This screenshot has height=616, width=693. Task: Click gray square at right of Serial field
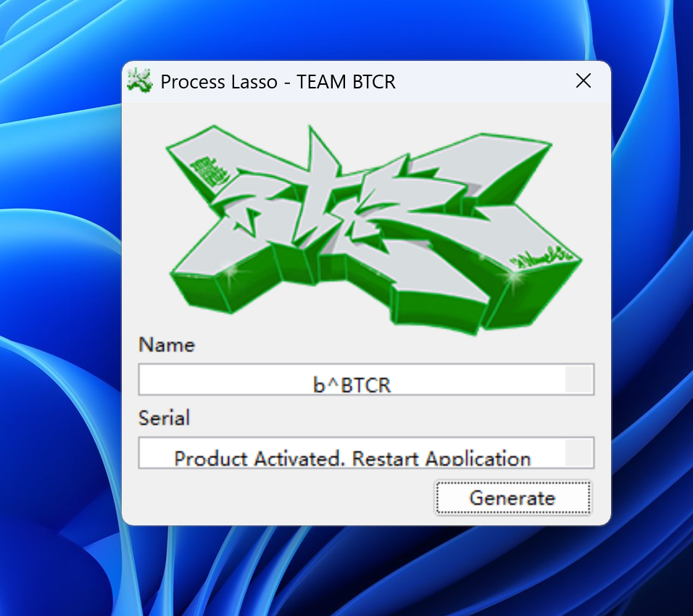coord(578,453)
